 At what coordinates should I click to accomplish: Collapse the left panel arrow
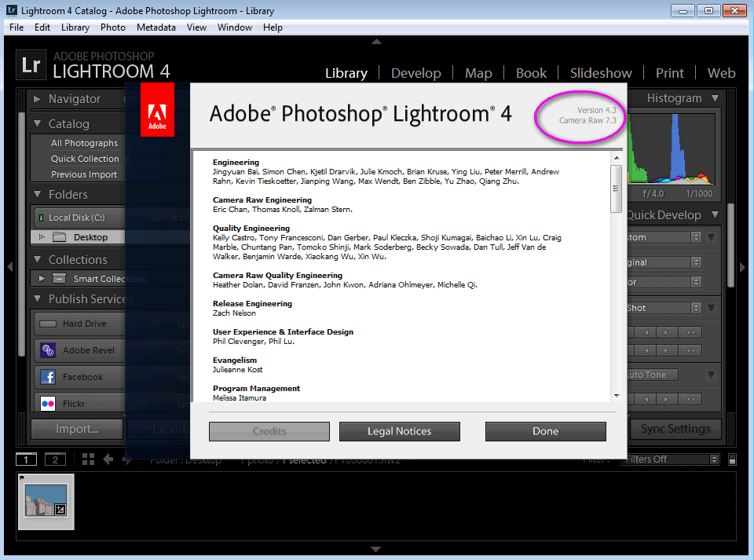9,267
